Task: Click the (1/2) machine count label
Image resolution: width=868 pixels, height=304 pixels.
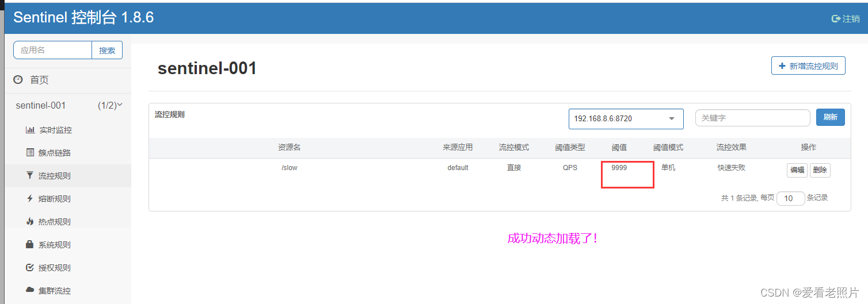Action: (107, 105)
